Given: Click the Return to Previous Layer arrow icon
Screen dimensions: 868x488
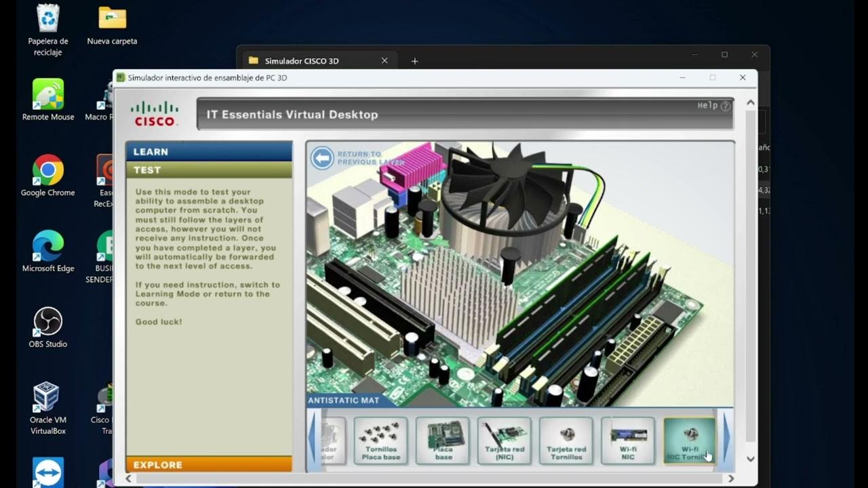Looking at the screenshot, I should click(x=323, y=158).
